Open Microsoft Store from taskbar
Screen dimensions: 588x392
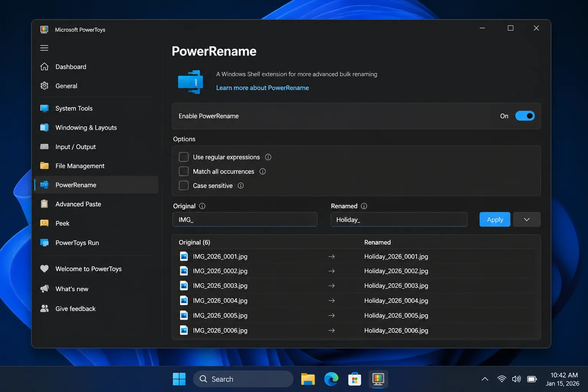pyautogui.click(x=354, y=379)
